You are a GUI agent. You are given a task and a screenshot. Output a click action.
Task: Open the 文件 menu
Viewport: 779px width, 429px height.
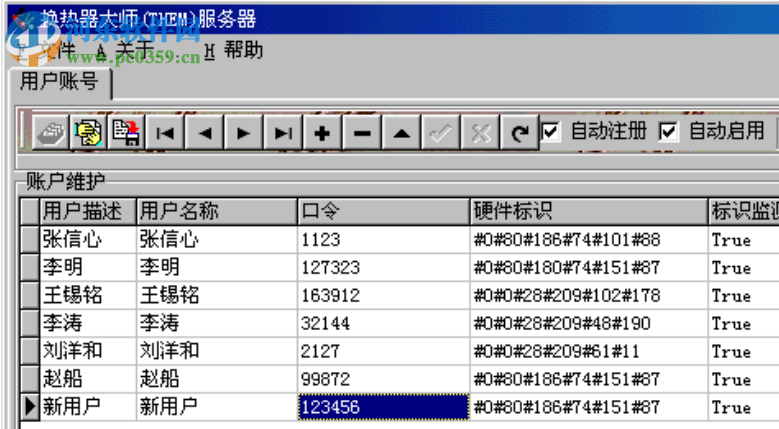click(47, 50)
